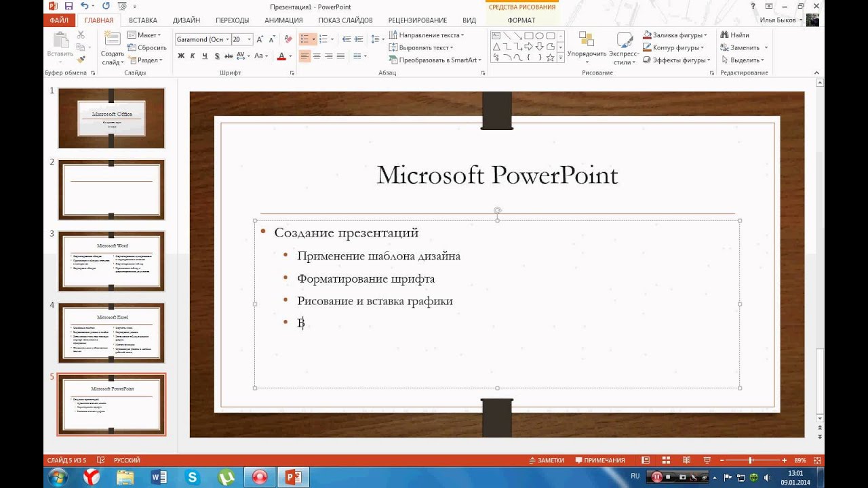Viewport: 868px width, 488px height.
Task: Click the Упорядочить (Arrange) button
Action: point(587,47)
